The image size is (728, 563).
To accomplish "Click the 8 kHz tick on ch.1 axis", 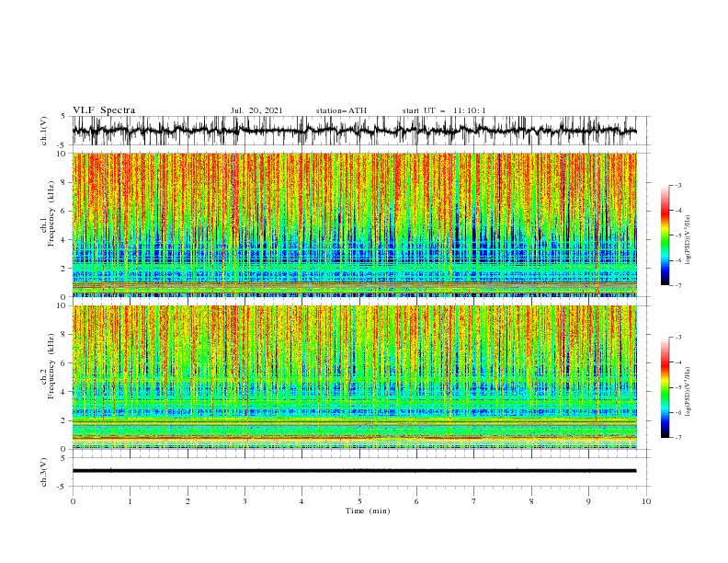I will (x=64, y=182).
